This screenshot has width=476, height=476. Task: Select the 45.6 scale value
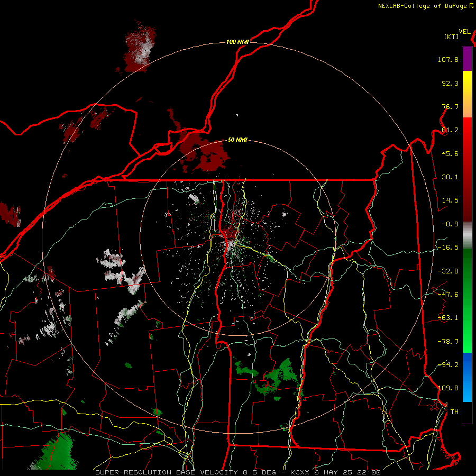(450, 153)
